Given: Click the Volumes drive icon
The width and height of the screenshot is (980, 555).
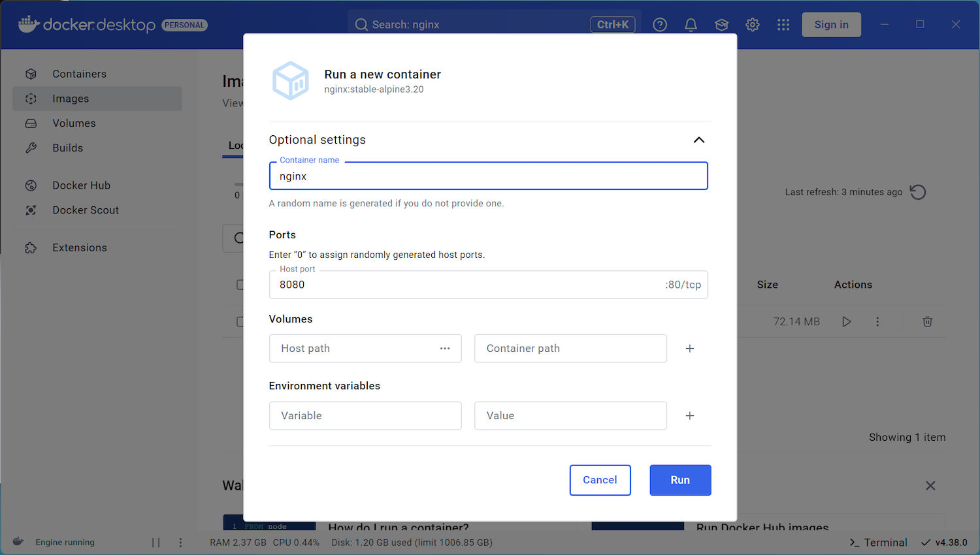Looking at the screenshot, I should click(x=31, y=123).
